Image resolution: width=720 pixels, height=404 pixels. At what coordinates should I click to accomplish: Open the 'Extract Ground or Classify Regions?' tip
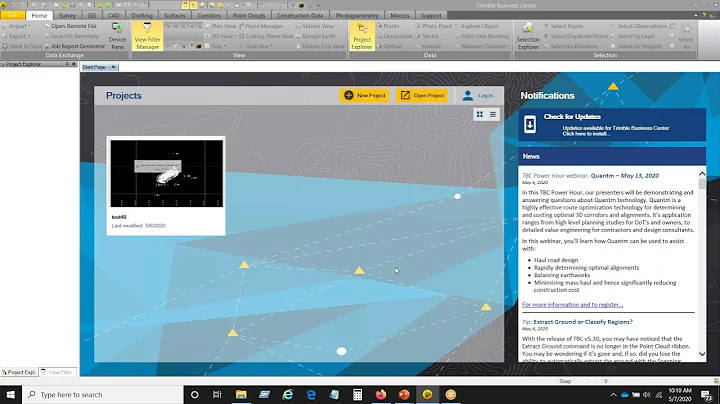(x=583, y=322)
